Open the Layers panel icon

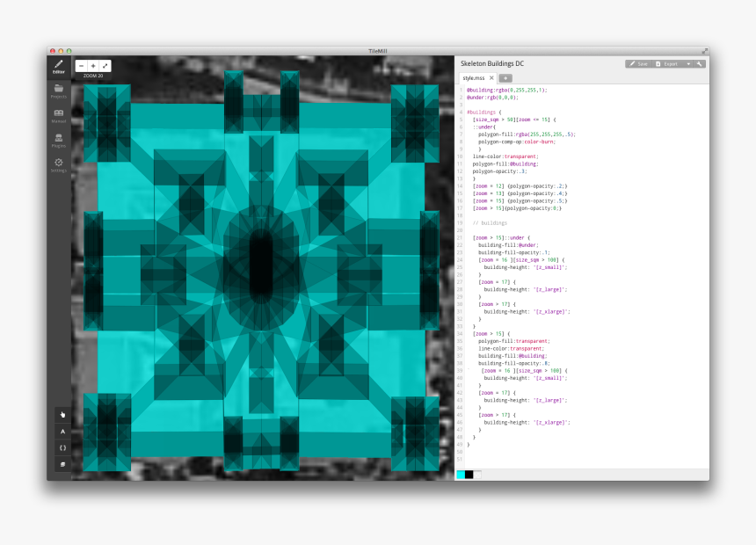62,464
